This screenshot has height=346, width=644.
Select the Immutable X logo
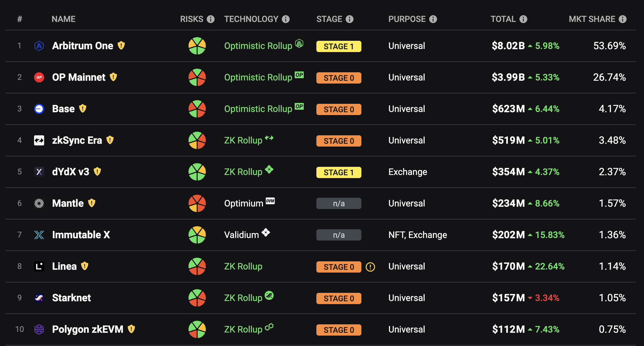[39, 235]
